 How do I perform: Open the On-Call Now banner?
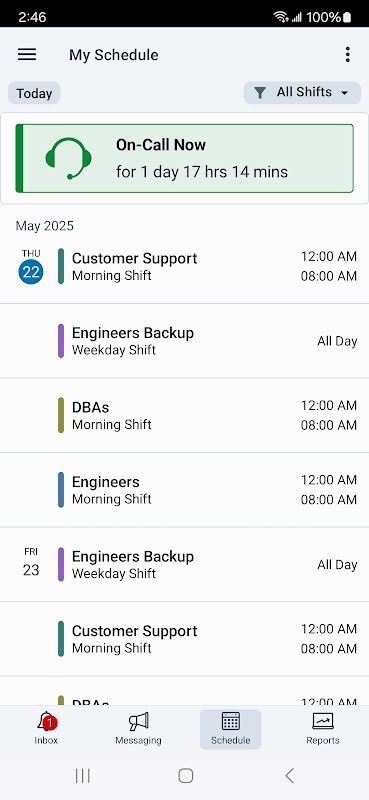click(x=184, y=158)
